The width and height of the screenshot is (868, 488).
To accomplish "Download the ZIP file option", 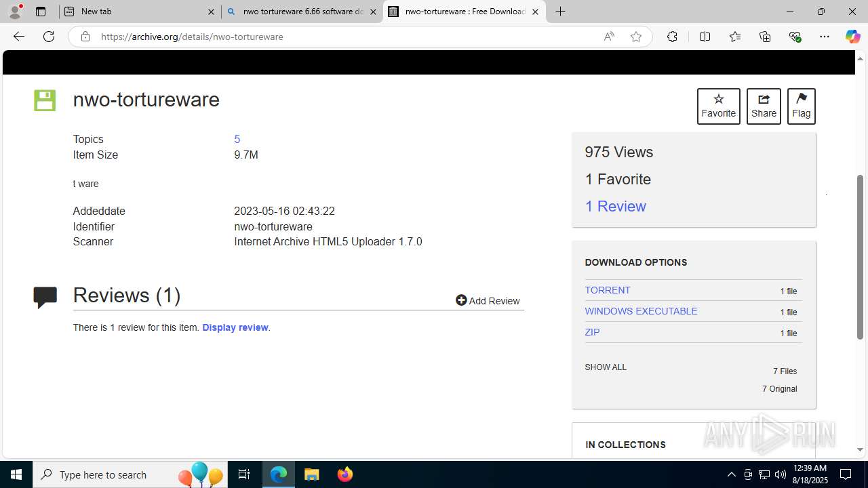I will coord(592,332).
